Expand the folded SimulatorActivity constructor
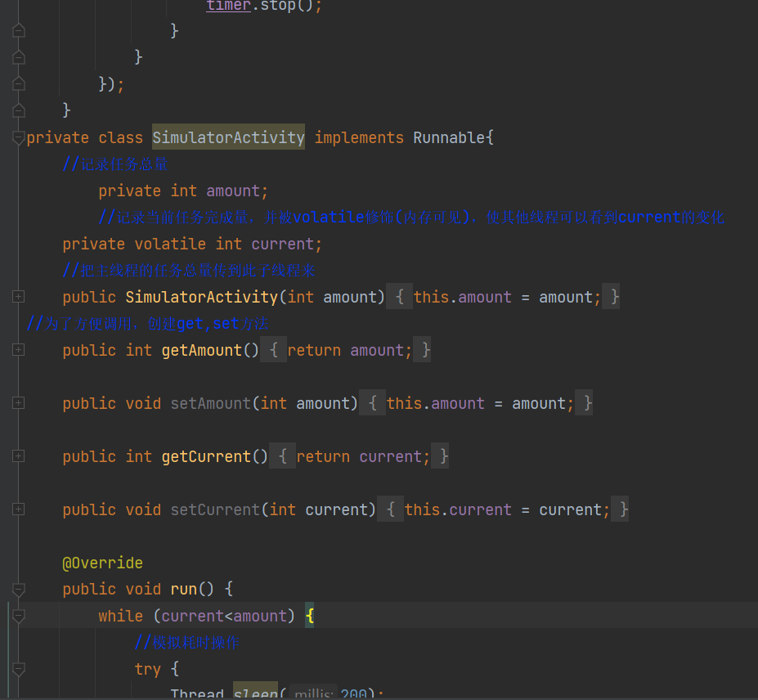The width and height of the screenshot is (758, 700). [x=18, y=297]
